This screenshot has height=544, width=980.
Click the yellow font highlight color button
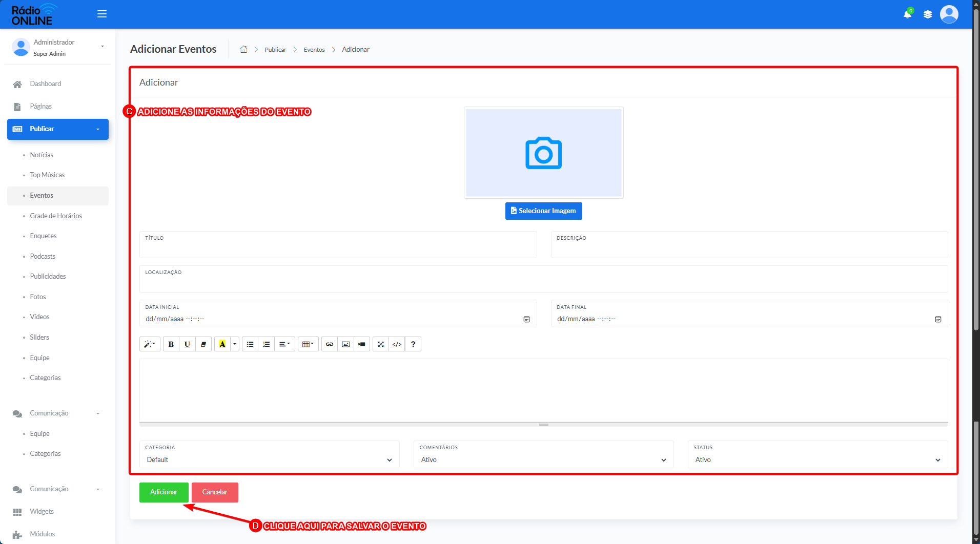tap(222, 344)
